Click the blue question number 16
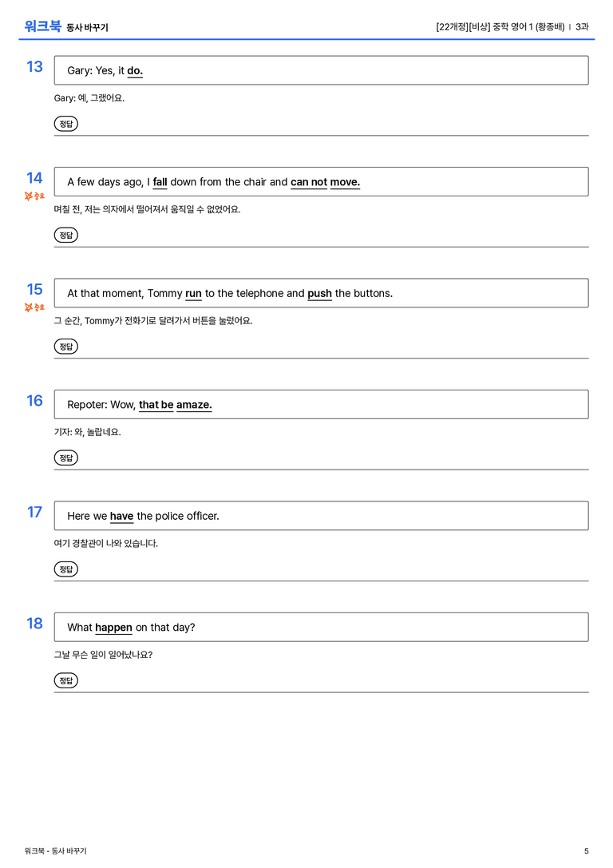613x868 pixels. pos(34,401)
